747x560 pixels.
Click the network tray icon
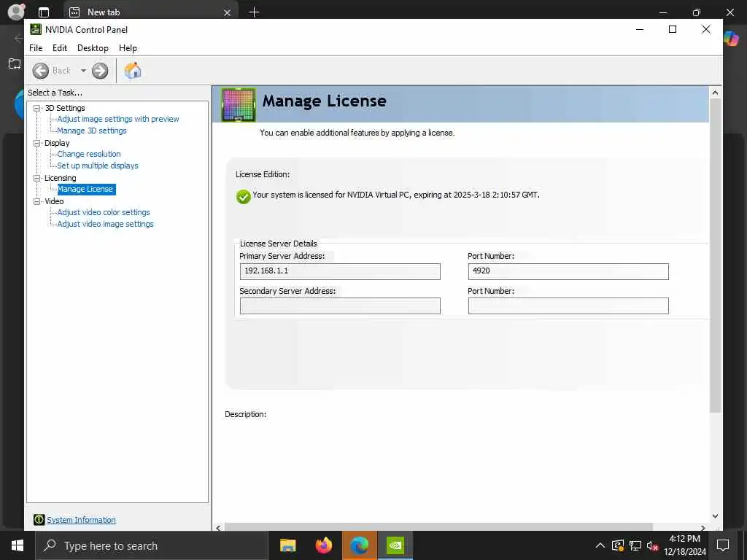[635, 545]
